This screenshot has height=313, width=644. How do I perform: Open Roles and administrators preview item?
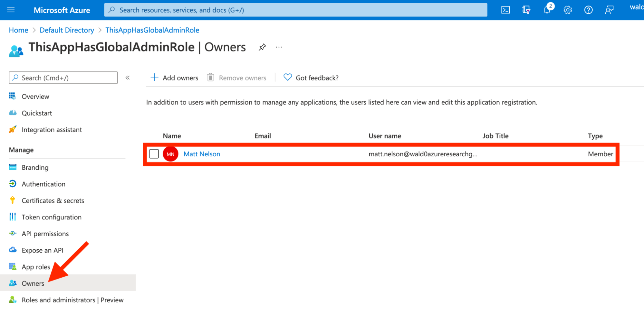point(72,300)
